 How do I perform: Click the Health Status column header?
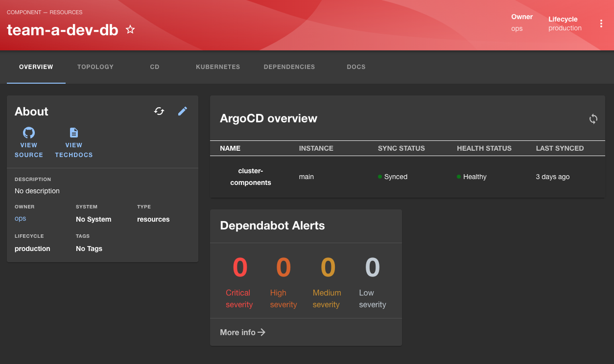(484, 148)
